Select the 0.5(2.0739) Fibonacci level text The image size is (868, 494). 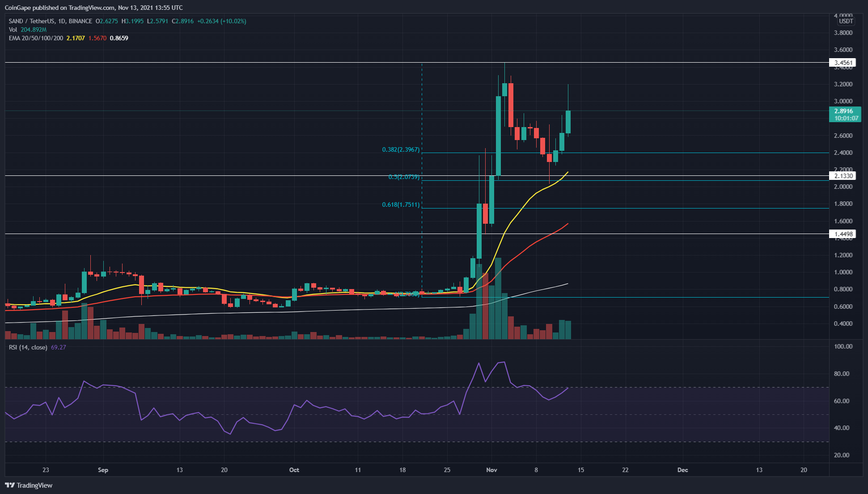(x=403, y=177)
